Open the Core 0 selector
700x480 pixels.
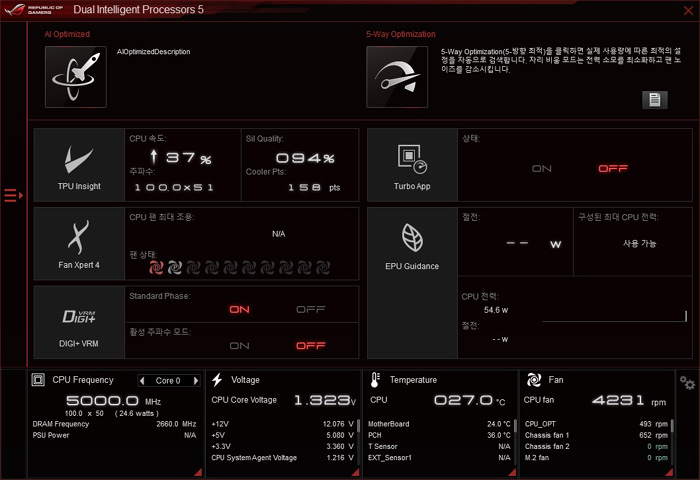168,380
